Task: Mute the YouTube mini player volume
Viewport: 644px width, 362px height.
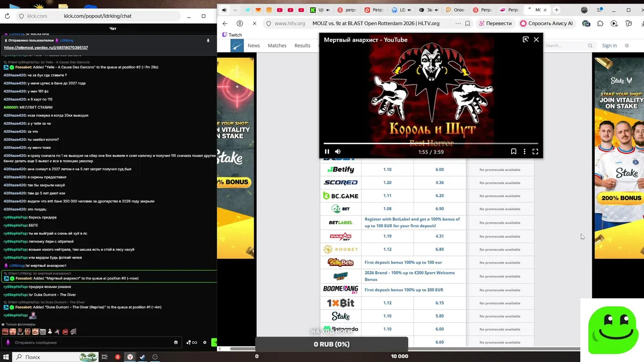Action: click(x=338, y=151)
